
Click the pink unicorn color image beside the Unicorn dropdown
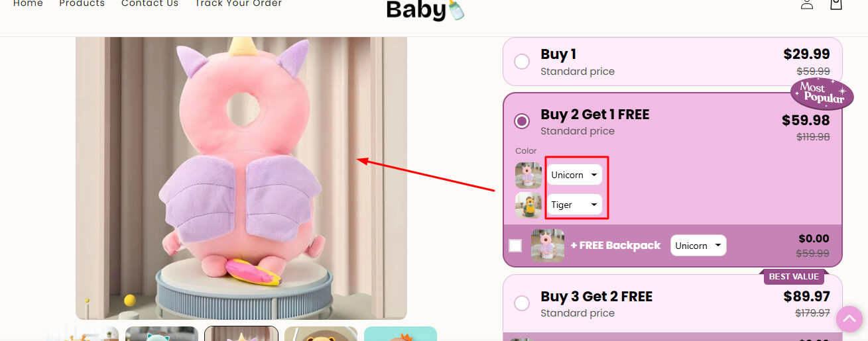click(528, 175)
